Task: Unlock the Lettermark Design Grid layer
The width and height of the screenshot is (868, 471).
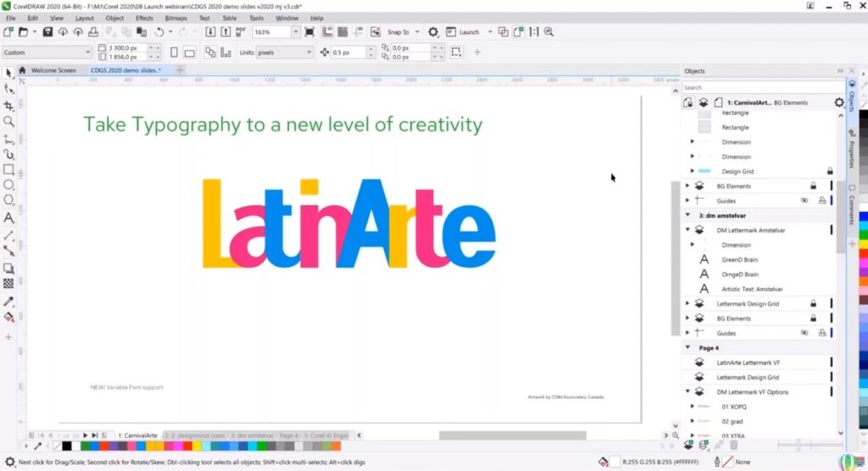Action: point(813,304)
